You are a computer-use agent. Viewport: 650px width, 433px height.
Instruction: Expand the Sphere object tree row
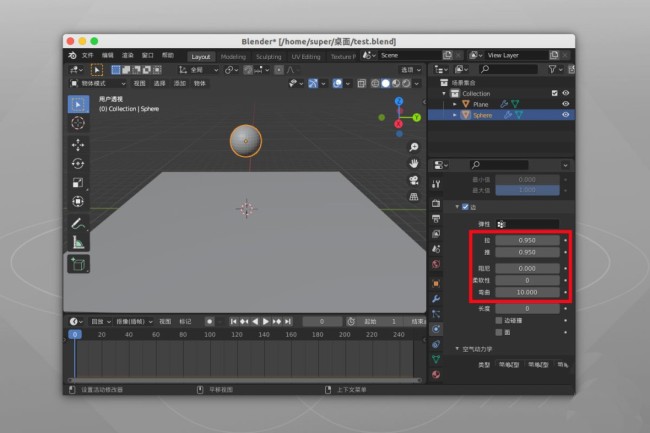455,115
